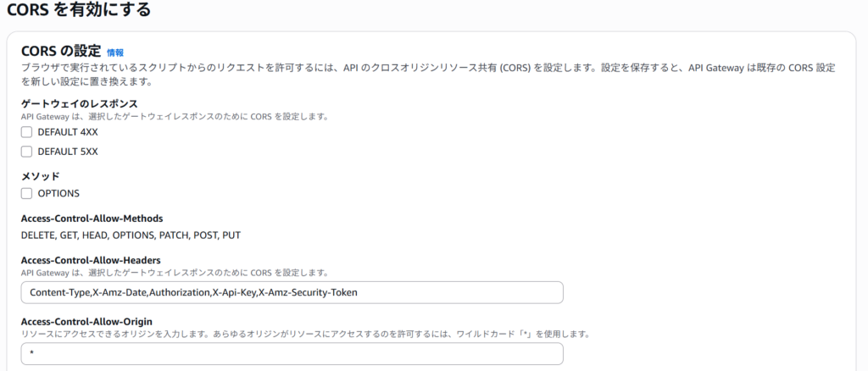
Task: Click the メソッド heading
Action: tap(41, 176)
